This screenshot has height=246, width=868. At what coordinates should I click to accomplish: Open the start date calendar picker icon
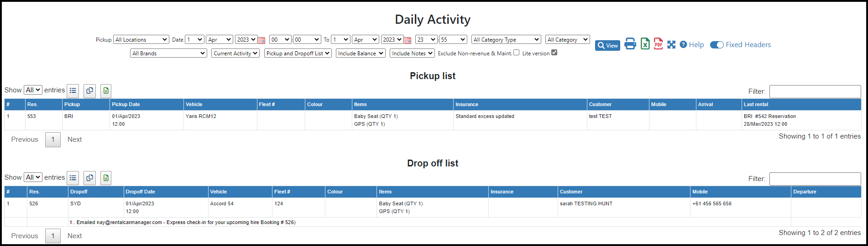pyautogui.click(x=261, y=40)
